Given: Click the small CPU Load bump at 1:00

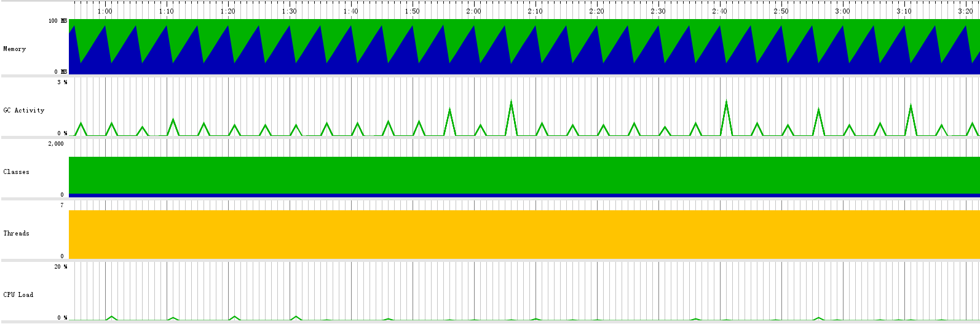Looking at the screenshot, I should [x=111, y=318].
